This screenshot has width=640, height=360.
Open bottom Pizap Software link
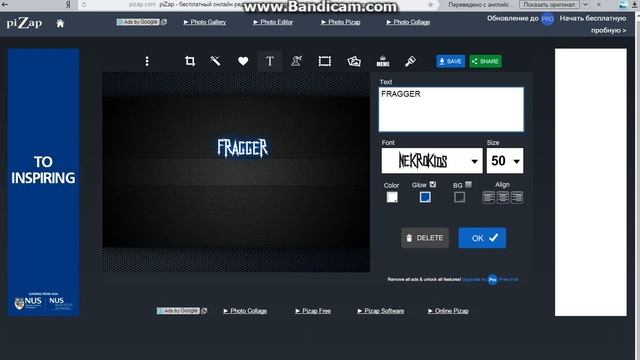pyautogui.click(x=381, y=311)
